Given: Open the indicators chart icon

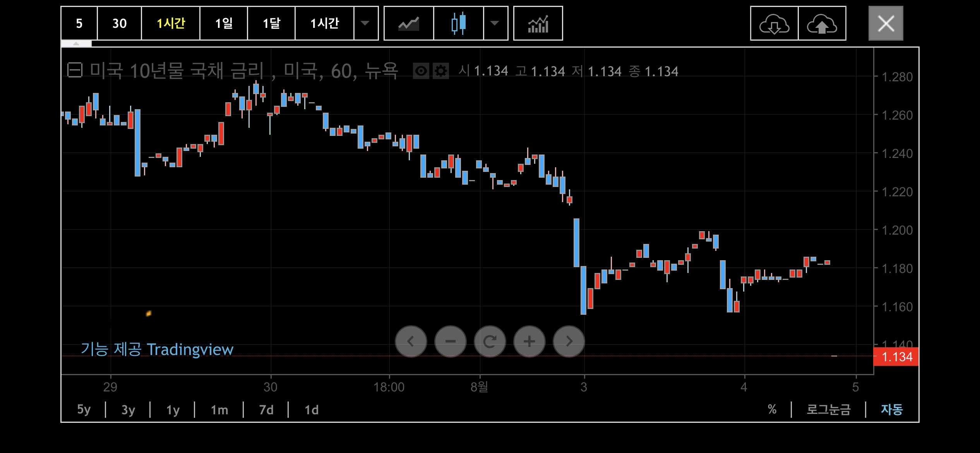Looking at the screenshot, I should tap(538, 24).
